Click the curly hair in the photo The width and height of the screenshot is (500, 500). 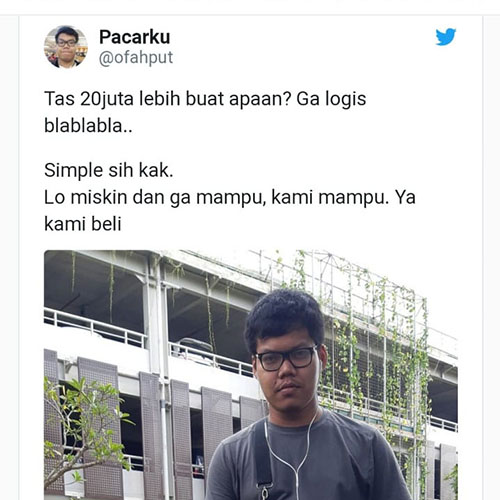(284, 318)
